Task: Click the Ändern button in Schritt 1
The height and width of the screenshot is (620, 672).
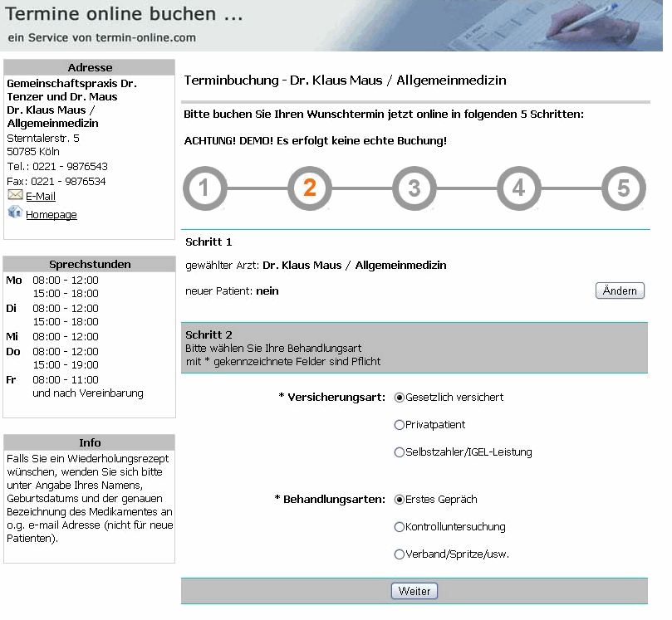Action: click(x=620, y=290)
